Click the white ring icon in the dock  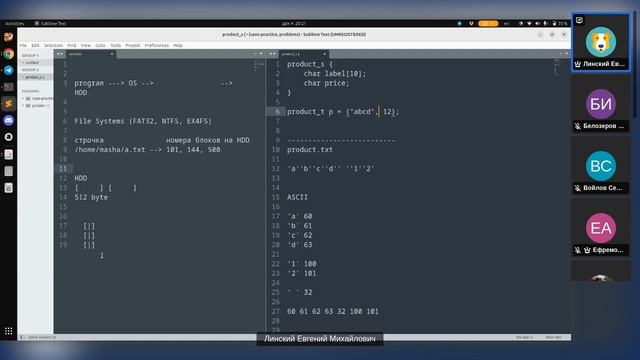tap(9, 137)
